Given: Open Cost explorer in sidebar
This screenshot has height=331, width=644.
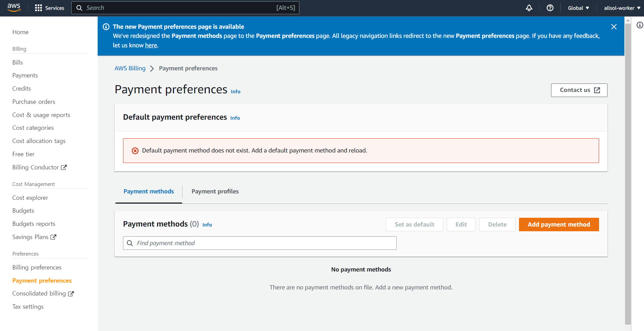Looking at the screenshot, I should tap(30, 198).
